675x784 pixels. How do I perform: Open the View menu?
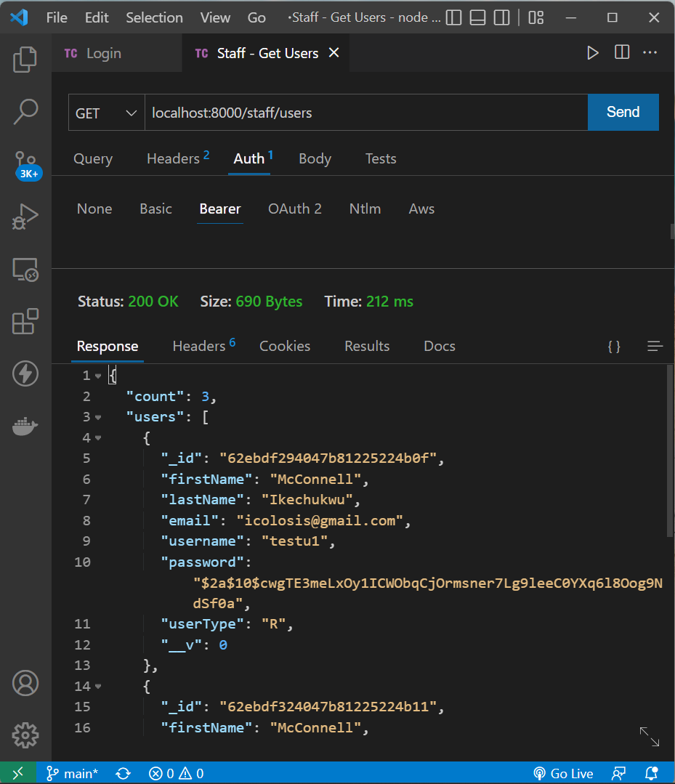(215, 18)
